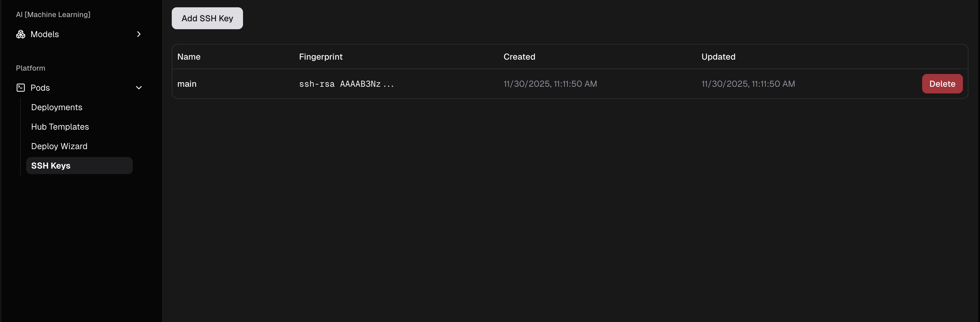Click the Created column header

click(519, 57)
